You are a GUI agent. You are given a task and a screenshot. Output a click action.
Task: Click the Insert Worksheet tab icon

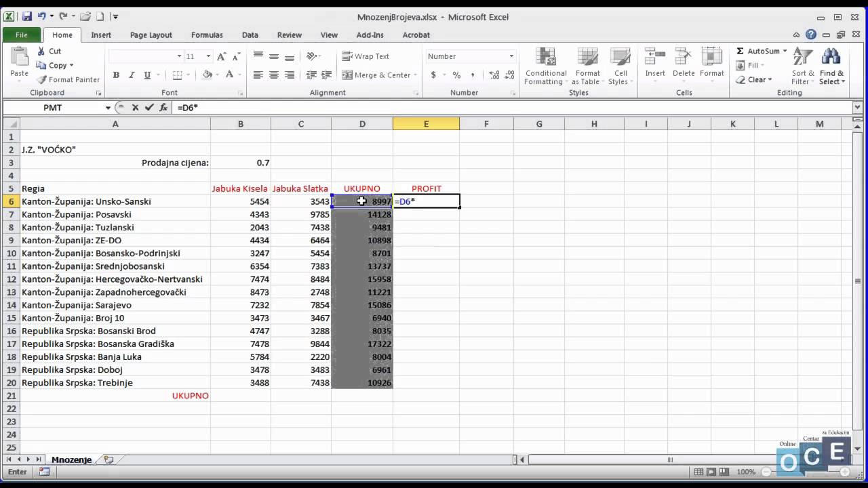pyautogui.click(x=108, y=460)
